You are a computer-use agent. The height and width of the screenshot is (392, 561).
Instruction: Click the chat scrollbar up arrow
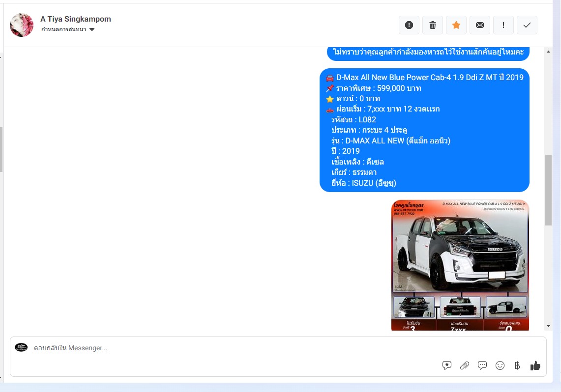pos(549,52)
